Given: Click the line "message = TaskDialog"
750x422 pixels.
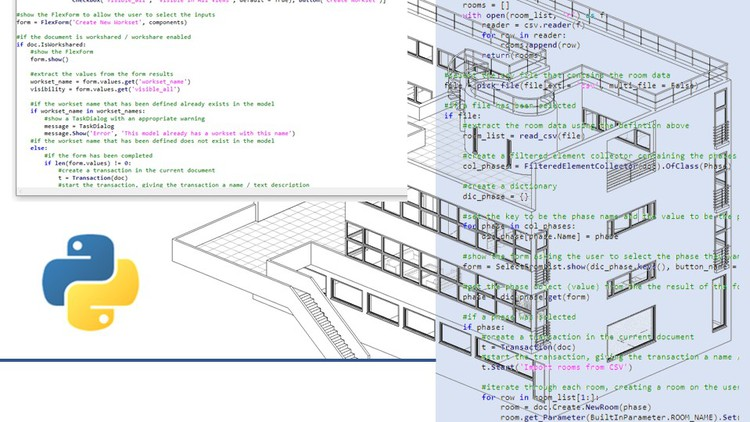Looking at the screenshot, I should (x=79, y=126).
